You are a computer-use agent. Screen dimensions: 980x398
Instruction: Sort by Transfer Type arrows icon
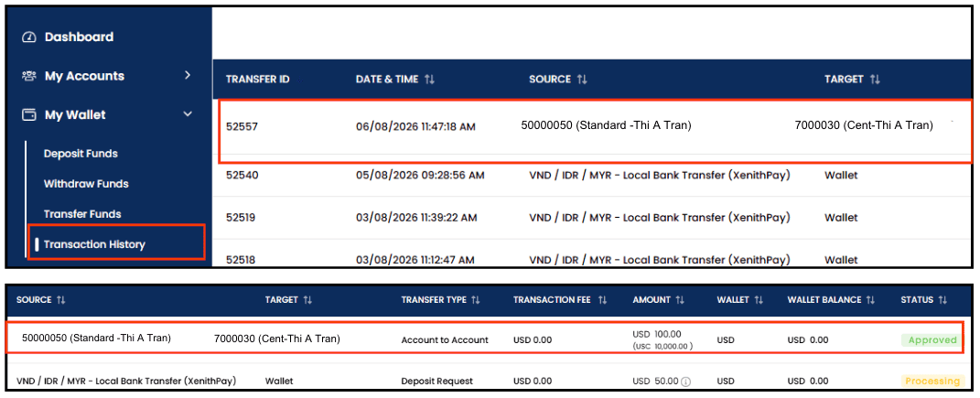point(476,300)
